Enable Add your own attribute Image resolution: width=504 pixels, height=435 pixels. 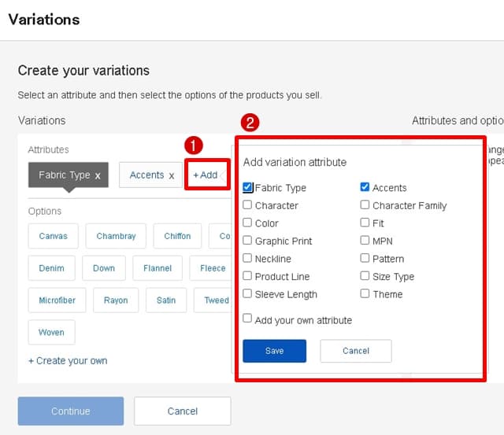(x=248, y=319)
